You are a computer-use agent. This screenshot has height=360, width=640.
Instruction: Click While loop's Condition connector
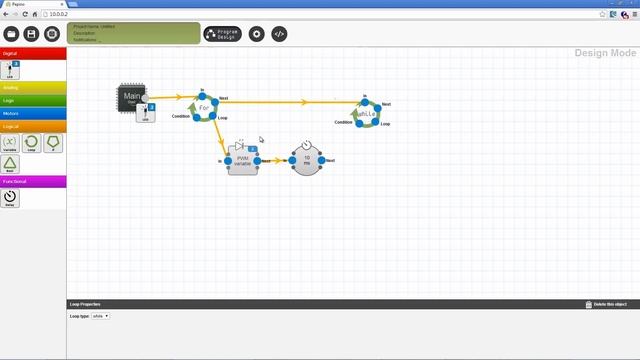coord(359,124)
